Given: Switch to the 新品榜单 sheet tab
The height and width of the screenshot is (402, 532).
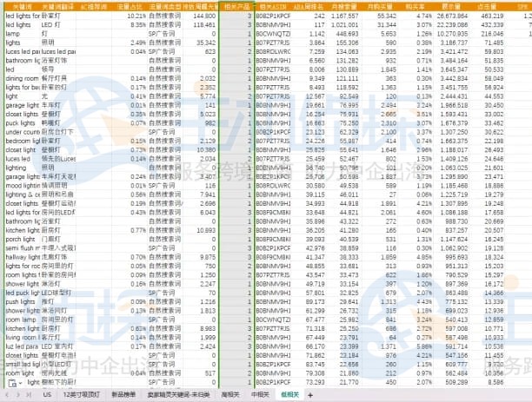Looking at the screenshot, I should (x=123, y=394).
